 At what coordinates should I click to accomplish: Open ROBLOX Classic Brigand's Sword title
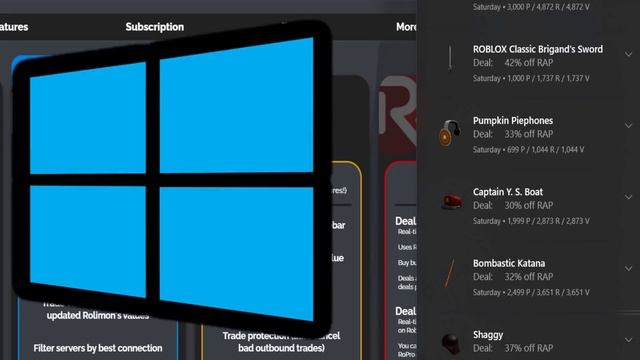(x=538, y=49)
